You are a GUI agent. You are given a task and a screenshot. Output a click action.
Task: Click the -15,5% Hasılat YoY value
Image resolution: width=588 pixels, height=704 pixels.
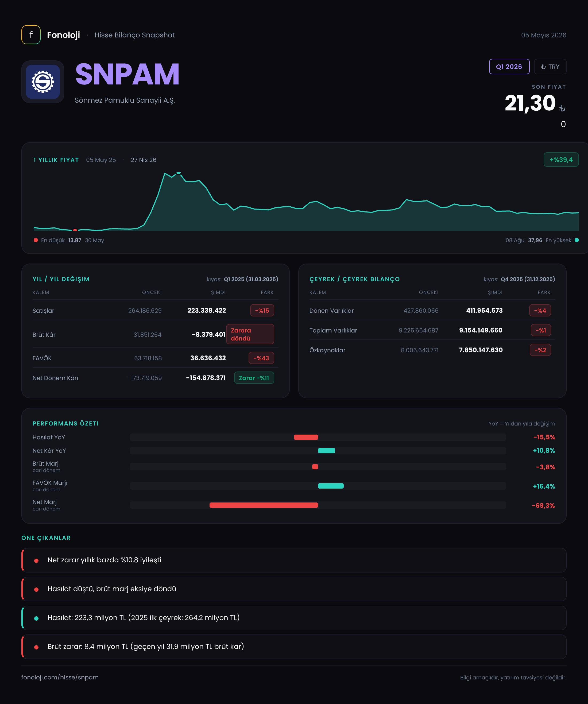coord(544,437)
